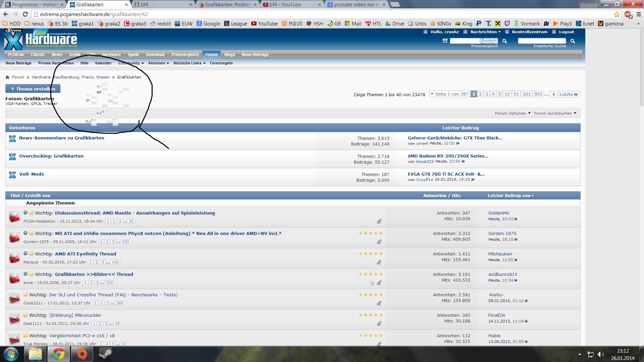Click the Erweiterte Suche search input field
Screen dimensions: 644x362
pyautogui.click(x=541, y=41)
